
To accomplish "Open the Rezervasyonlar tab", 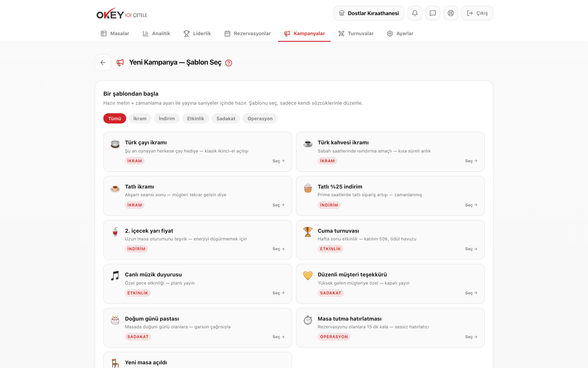I will pos(248,34).
